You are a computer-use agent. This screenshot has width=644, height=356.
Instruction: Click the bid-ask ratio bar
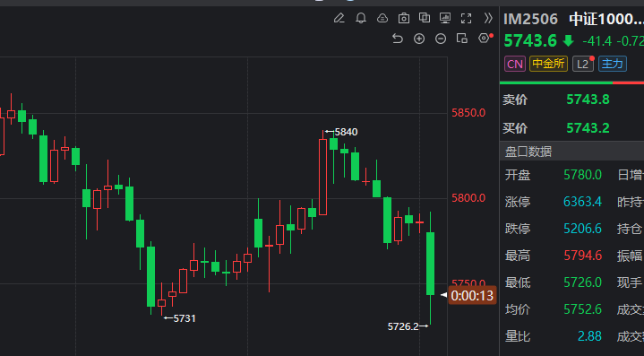click(x=571, y=82)
